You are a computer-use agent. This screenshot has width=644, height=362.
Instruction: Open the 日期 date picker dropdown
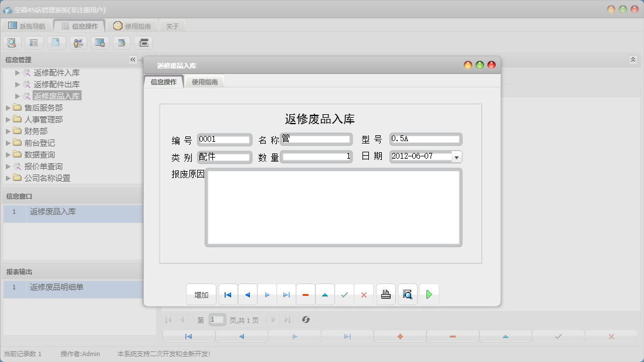click(457, 157)
